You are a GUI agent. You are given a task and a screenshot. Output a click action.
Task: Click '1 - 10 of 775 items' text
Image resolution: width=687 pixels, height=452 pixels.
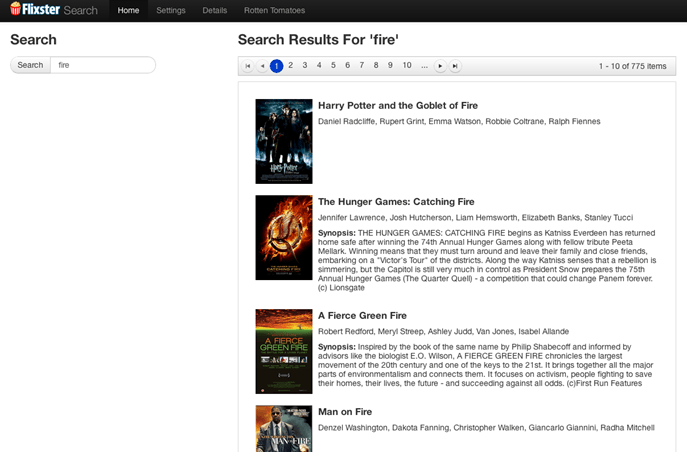(x=632, y=66)
